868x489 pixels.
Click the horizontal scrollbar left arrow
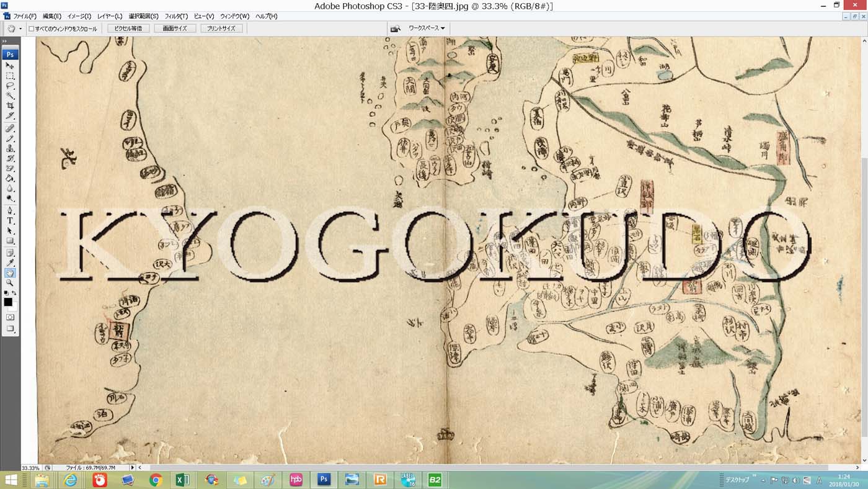pyautogui.click(x=139, y=467)
